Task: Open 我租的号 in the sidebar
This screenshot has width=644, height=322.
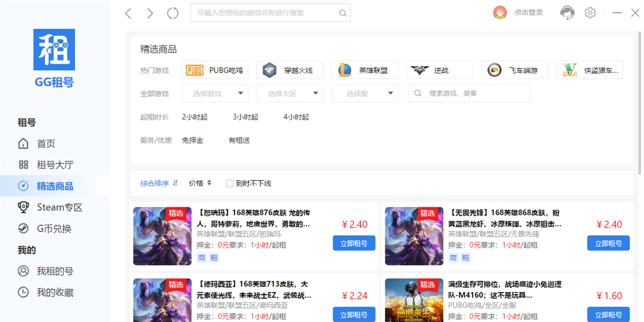Action: point(55,271)
